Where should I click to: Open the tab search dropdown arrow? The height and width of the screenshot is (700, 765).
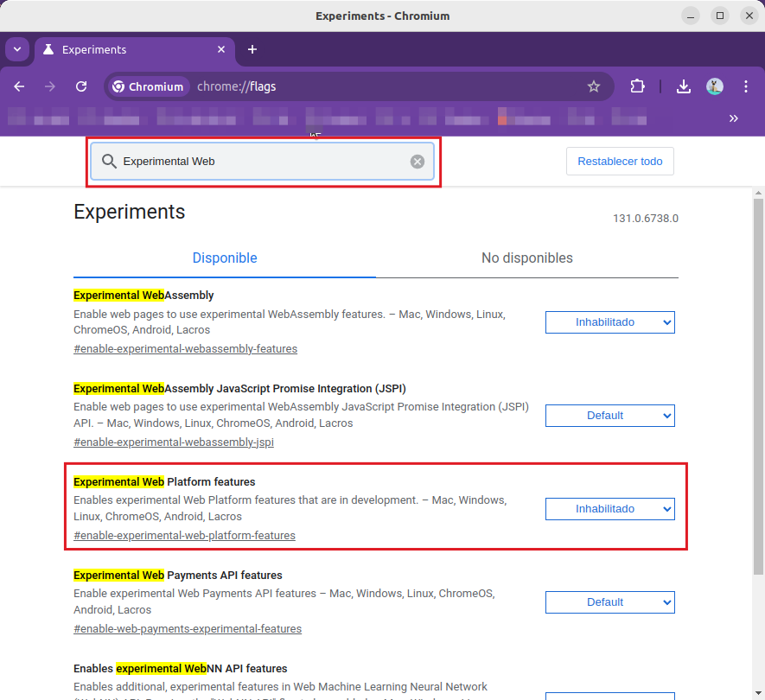(x=17, y=50)
